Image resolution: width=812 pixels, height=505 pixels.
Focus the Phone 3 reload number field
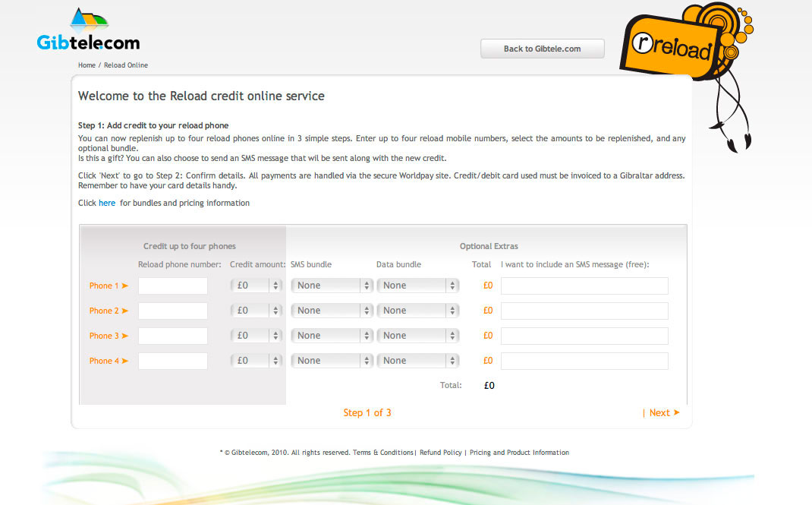[x=173, y=336]
